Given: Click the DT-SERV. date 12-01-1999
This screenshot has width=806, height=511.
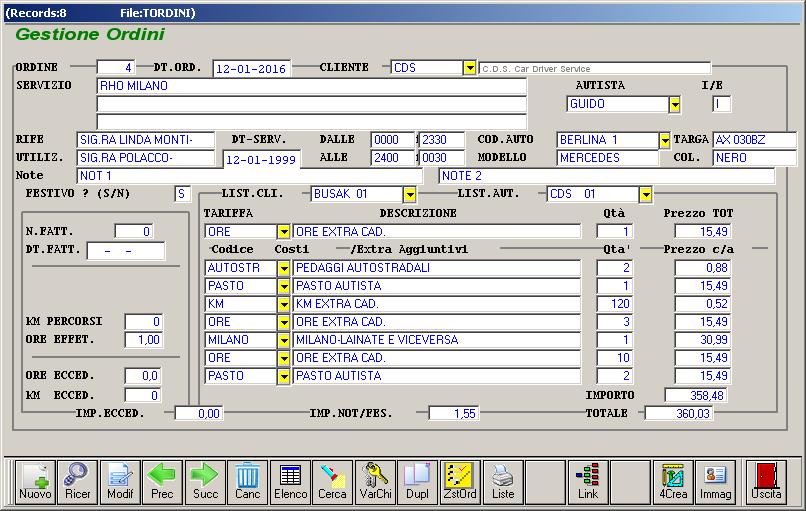Looking at the screenshot, I should 262,159.
